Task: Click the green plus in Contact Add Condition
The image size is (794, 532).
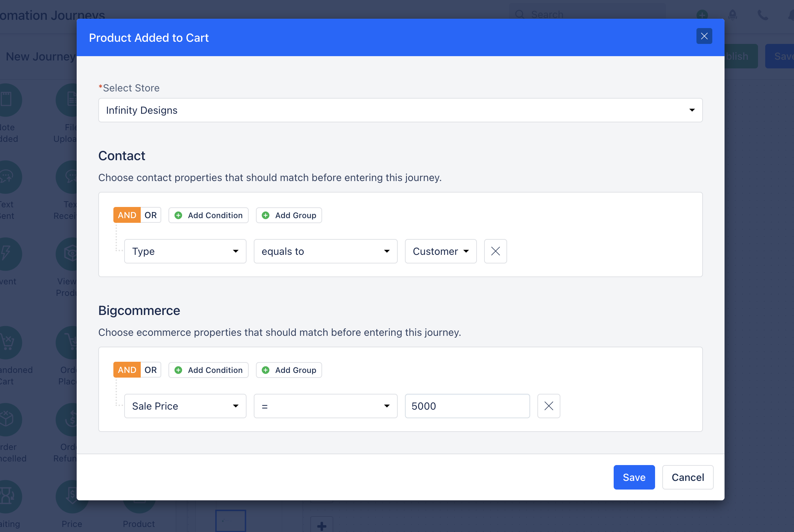Action: [x=178, y=215]
